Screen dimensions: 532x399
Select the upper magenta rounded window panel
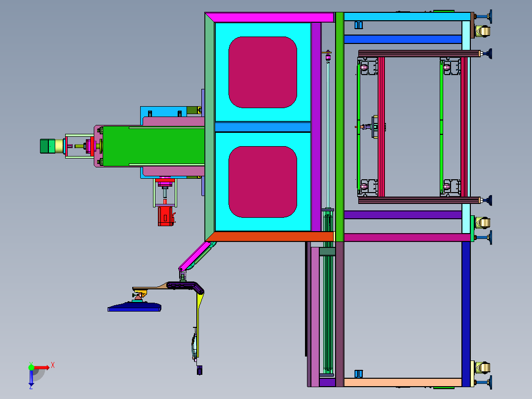click(263, 72)
